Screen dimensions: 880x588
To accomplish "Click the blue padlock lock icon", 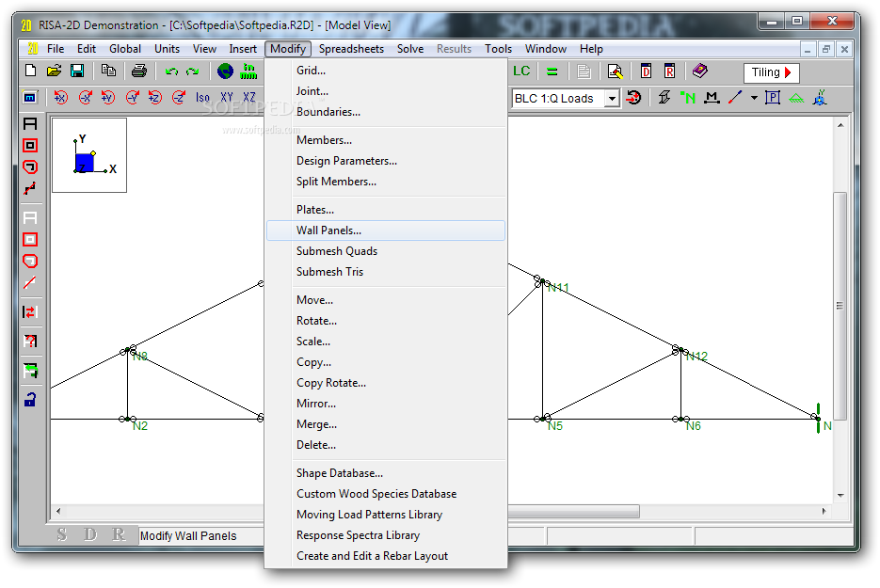I will pos(30,400).
